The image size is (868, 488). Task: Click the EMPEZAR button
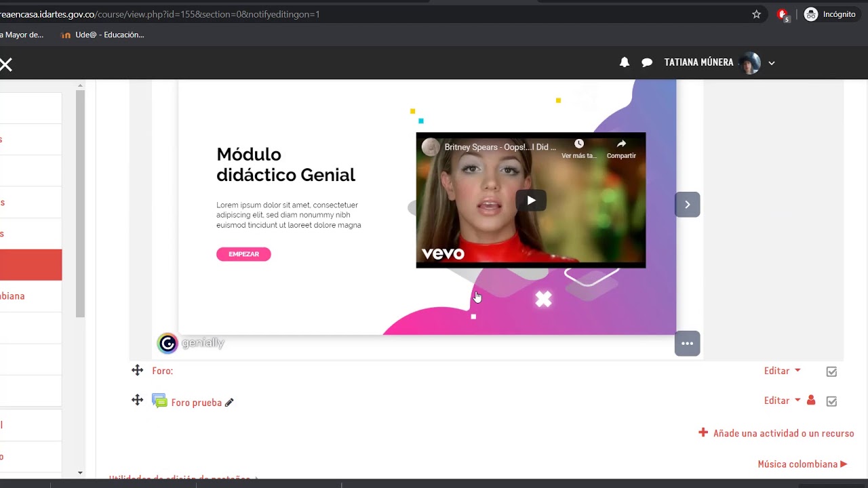(243, 254)
